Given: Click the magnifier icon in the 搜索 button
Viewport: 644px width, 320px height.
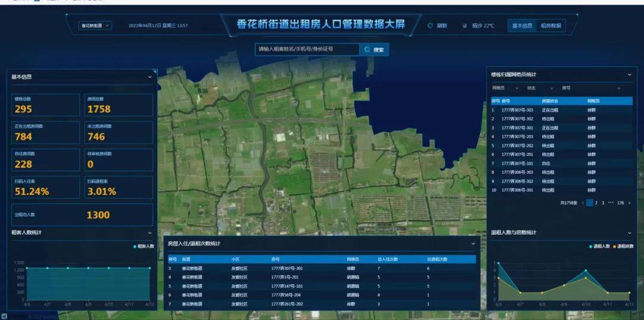Looking at the screenshot, I should click(x=367, y=50).
